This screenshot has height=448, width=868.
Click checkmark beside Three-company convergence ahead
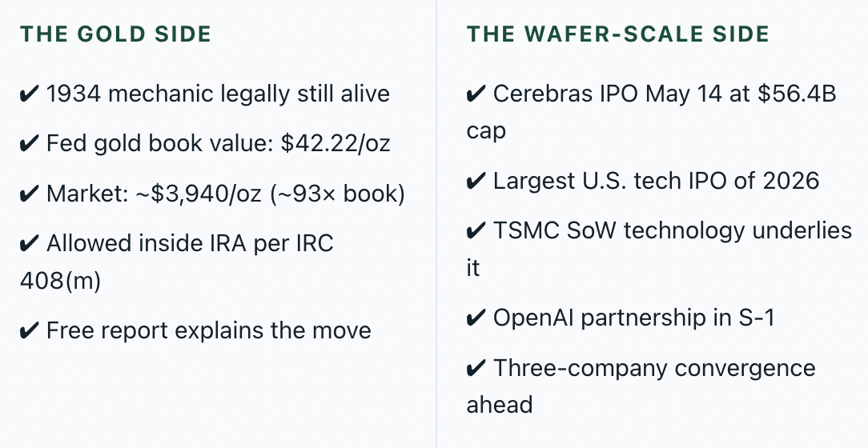click(x=476, y=368)
